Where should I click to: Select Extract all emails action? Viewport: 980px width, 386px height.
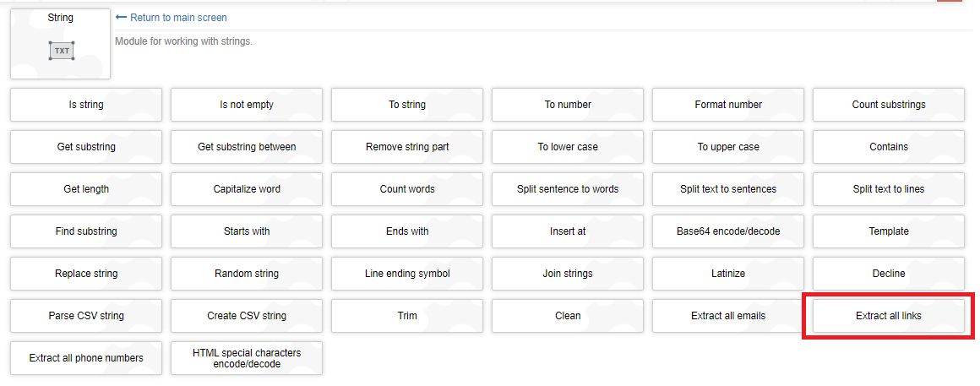(728, 316)
